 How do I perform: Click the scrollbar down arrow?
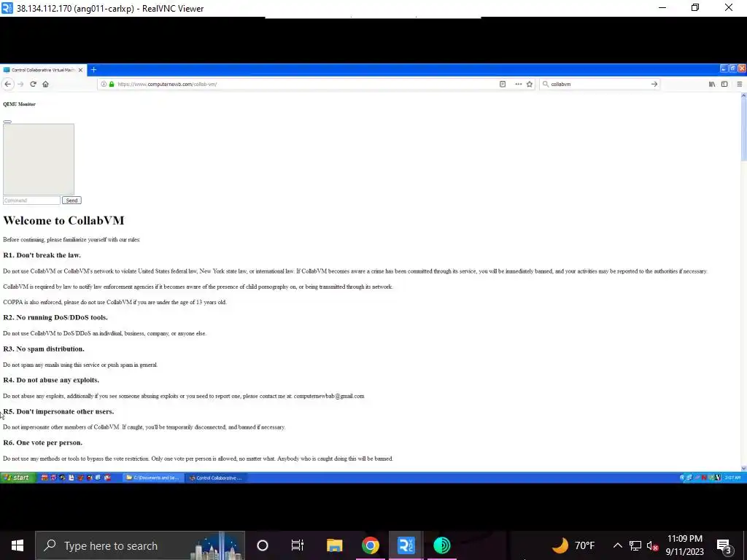[743, 469]
